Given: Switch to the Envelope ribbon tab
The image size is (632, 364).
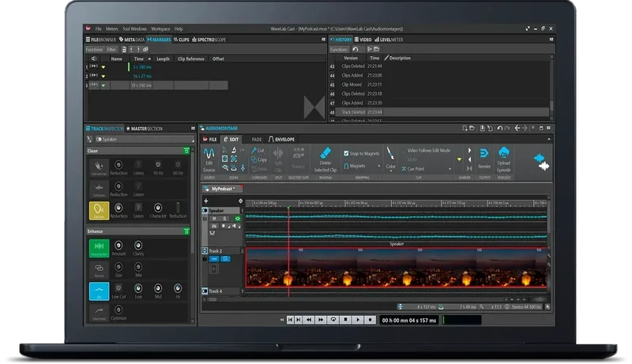Looking at the screenshot, I should tap(281, 139).
